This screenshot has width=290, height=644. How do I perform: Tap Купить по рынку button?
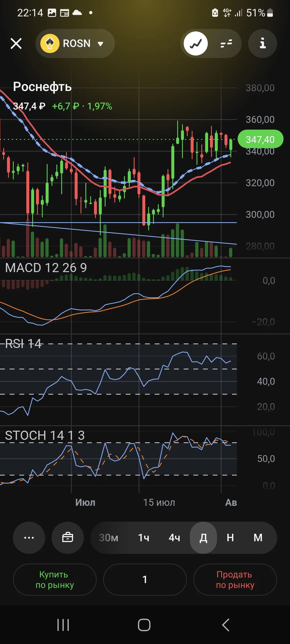click(x=55, y=580)
